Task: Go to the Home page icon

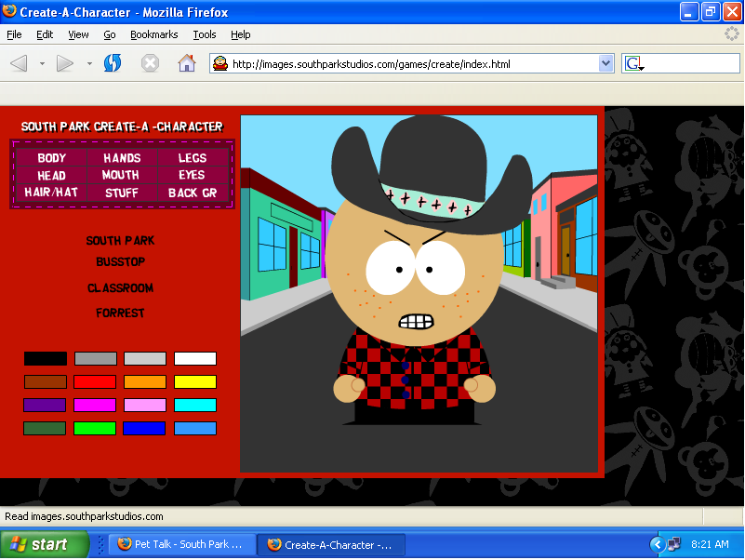Action: coord(187,63)
